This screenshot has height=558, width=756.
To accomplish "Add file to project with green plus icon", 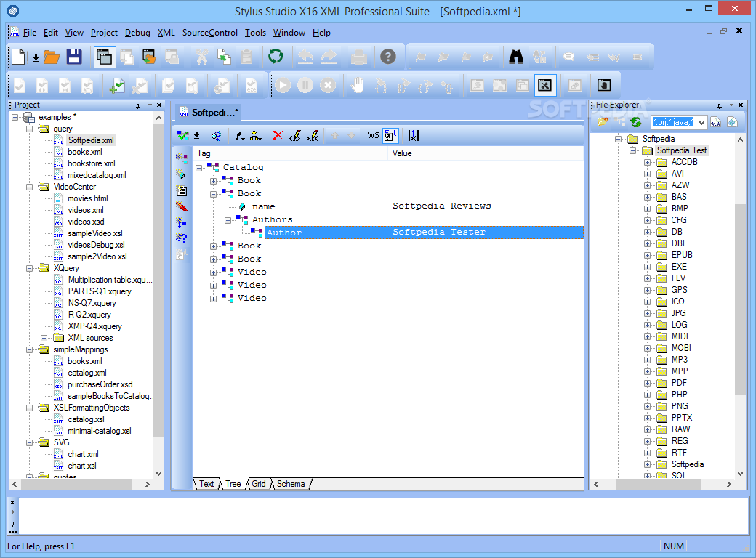I will tap(116, 86).
